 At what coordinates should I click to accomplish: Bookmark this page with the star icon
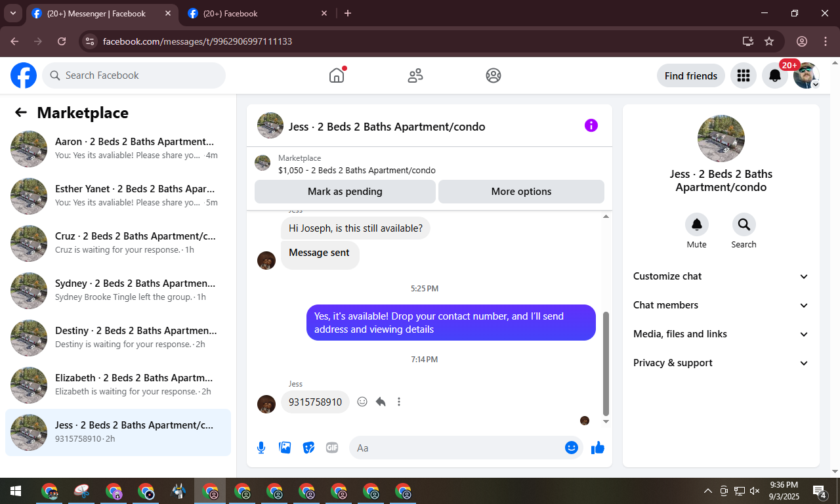pyautogui.click(x=769, y=41)
